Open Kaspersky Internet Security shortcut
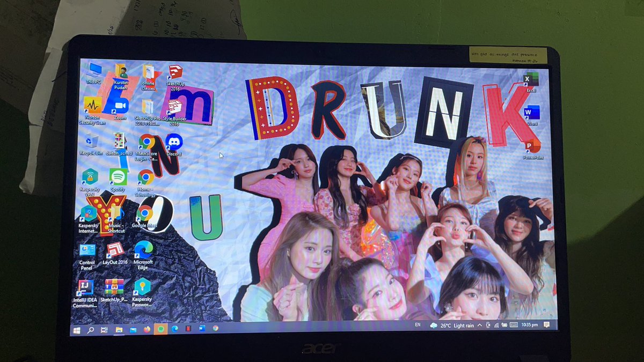This screenshot has width=644, height=362. tap(89, 220)
